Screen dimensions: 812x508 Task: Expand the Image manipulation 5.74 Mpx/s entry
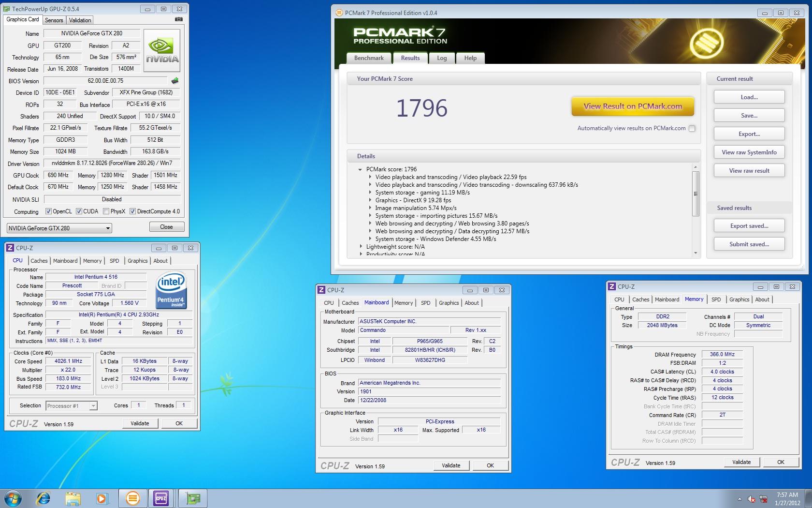point(370,208)
